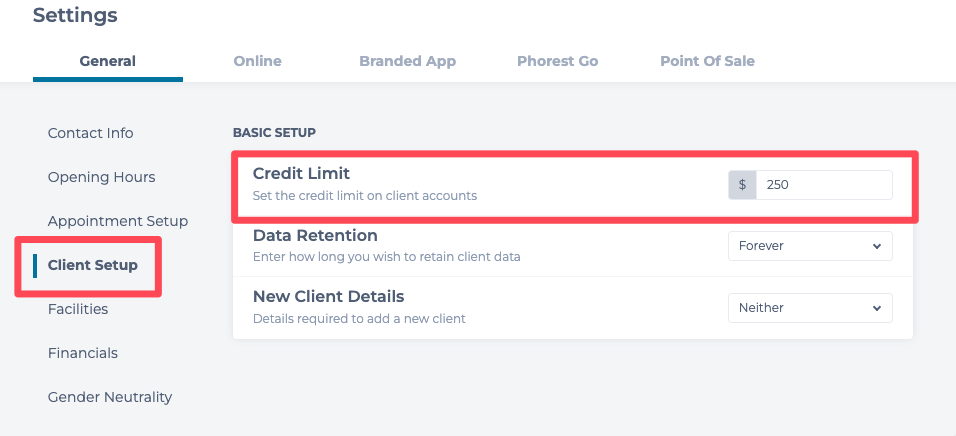The image size is (956, 436).
Task: Open the Data Retention dropdown
Action: click(x=810, y=245)
